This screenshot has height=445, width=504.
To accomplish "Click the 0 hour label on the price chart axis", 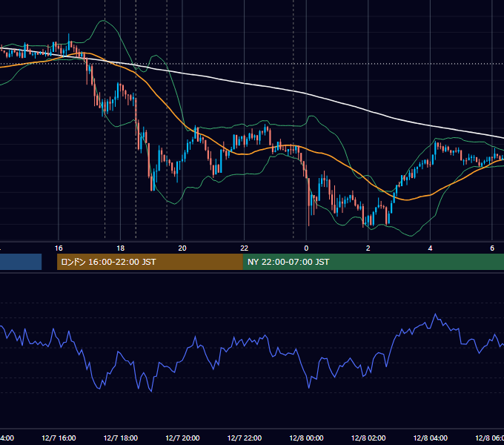I will [306, 248].
